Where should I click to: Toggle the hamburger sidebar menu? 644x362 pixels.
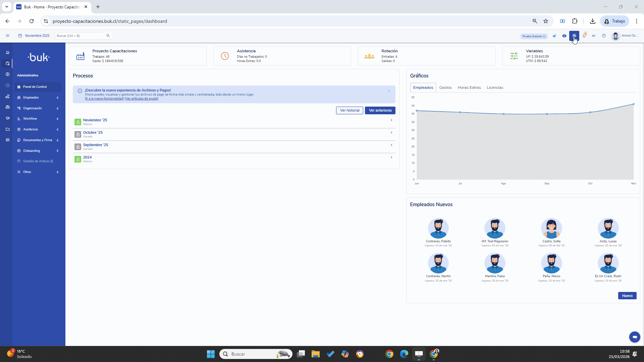click(x=7, y=36)
